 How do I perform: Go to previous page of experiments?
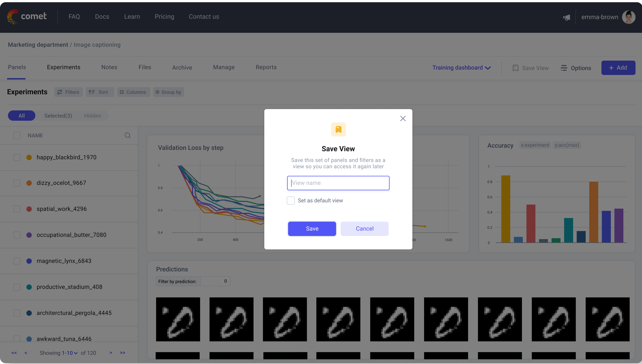tap(26, 353)
